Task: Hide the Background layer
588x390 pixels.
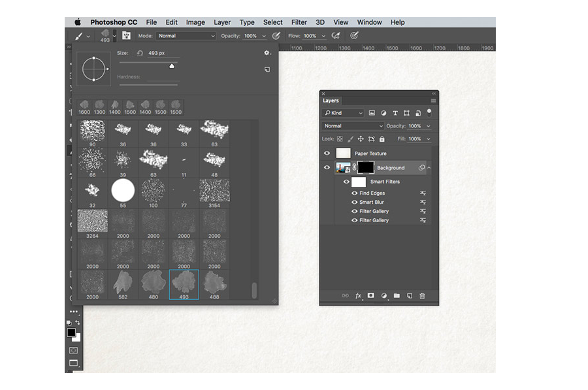Action: [327, 167]
